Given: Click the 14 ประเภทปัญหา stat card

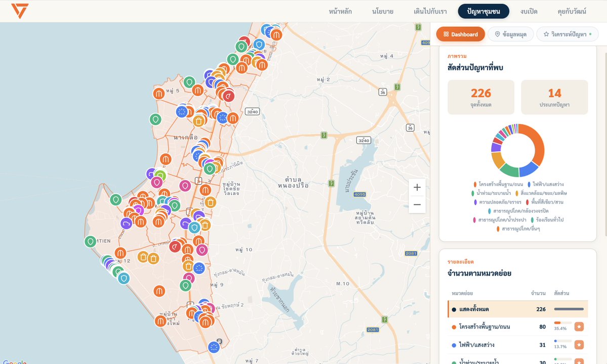Looking at the screenshot, I should pyautogui.click(x=554, y=97).
